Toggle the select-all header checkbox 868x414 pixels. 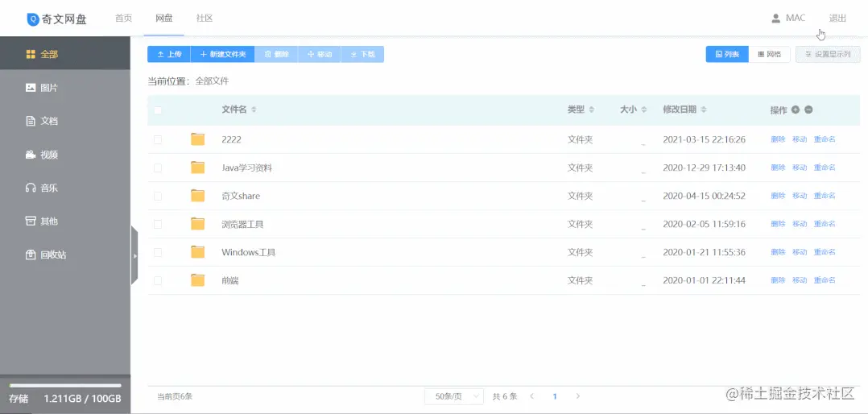pyautogui.click(x=158, y=110)
